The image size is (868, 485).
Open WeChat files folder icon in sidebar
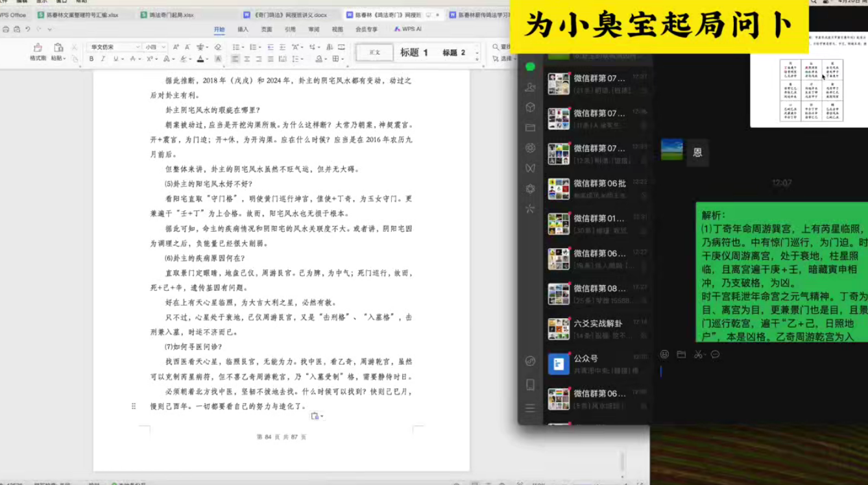pos(530,128)
